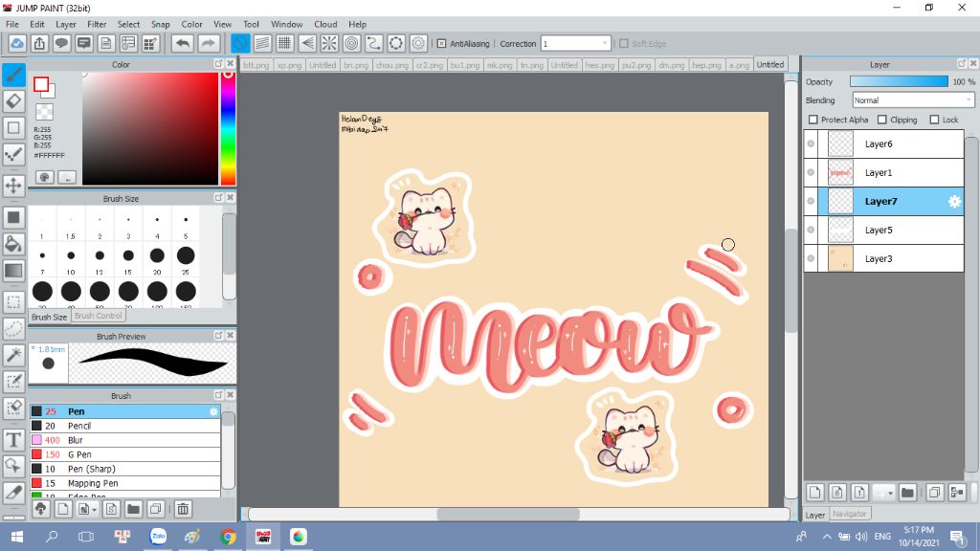Image resolution: width=980 pixels, height=551 pixels.
Task: Toggle visibility of Layer3
Action: click(x=811, y=258)
